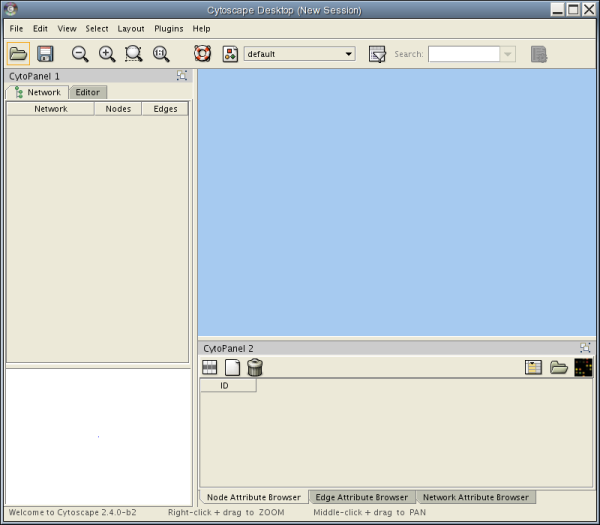Viewport: 600px width, 525px height.
Task: Click the Nodes column header
Action: [117, 109]
